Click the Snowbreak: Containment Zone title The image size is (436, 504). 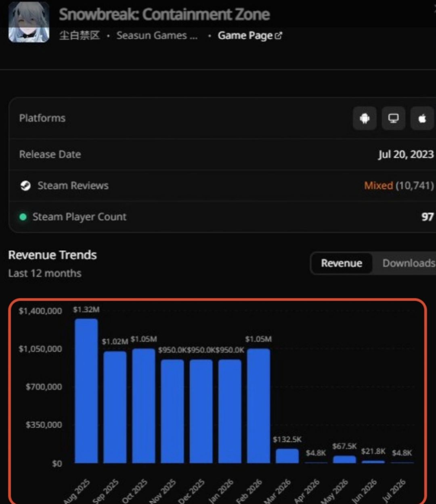tap(164, 15)
